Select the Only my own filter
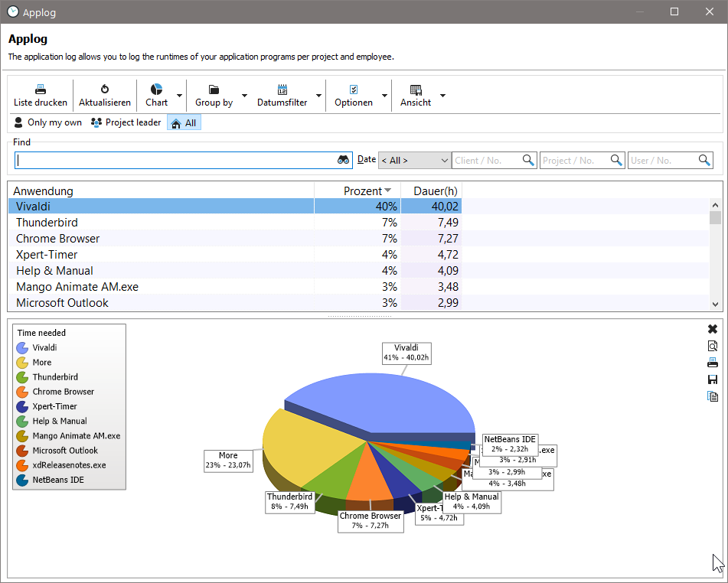The image size is (728, 583). 47,122
